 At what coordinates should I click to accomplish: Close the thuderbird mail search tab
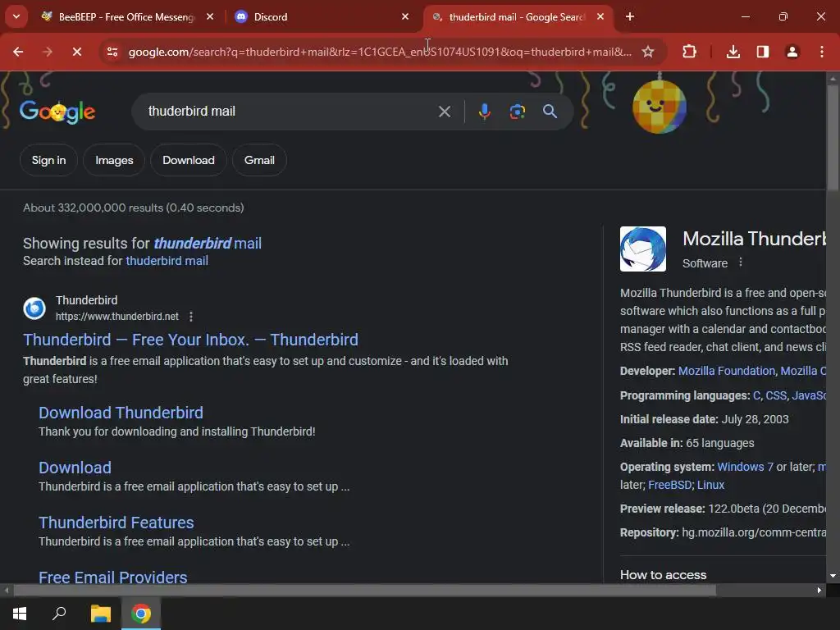click(x=600, y=17)
